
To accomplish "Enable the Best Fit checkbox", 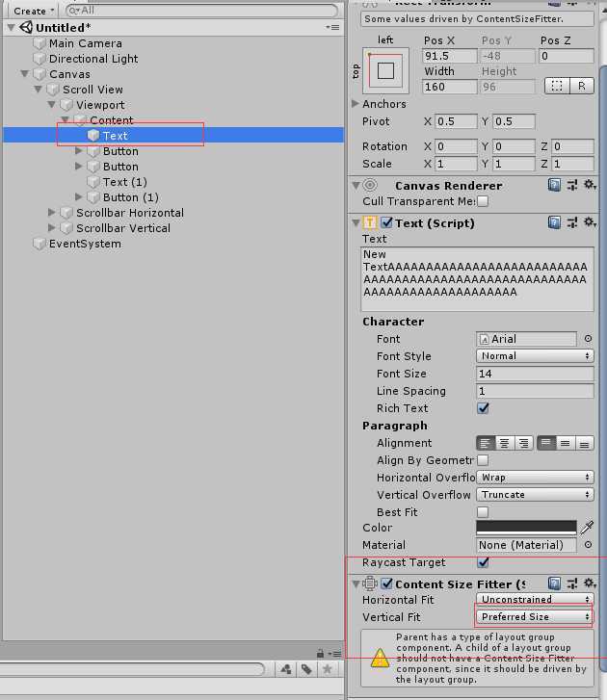I will (483, 511).
